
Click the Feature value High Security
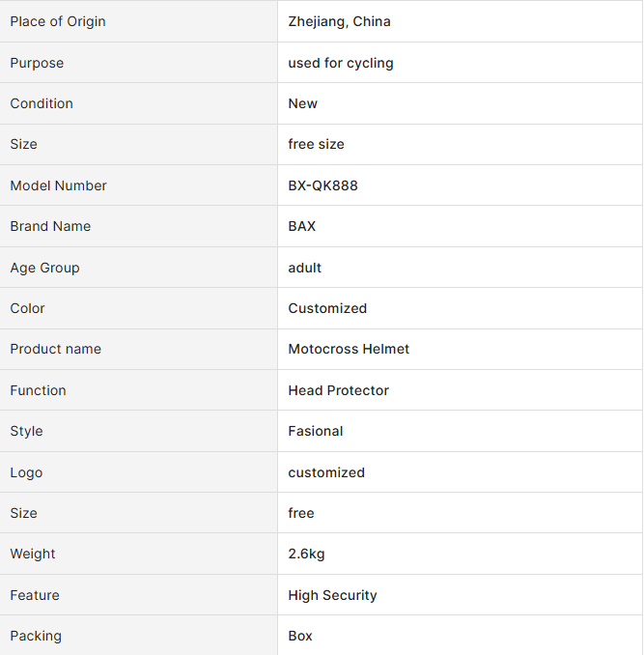click(333, 595)
